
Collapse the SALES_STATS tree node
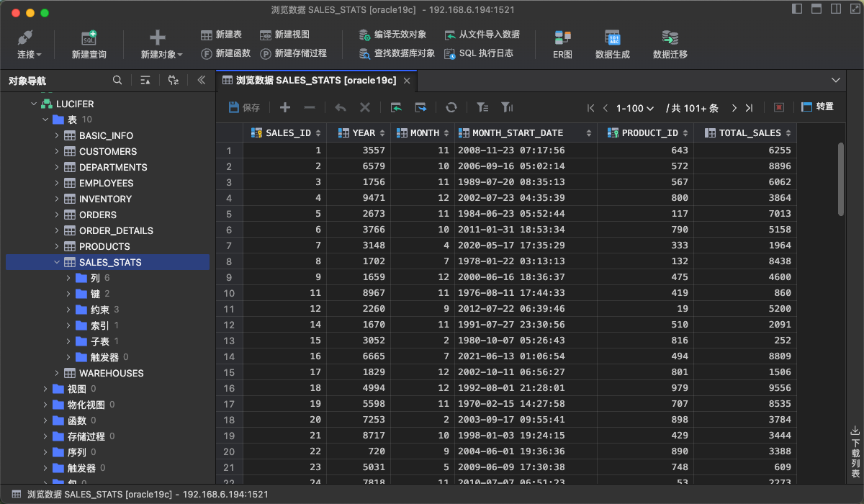tap(57, 262)
